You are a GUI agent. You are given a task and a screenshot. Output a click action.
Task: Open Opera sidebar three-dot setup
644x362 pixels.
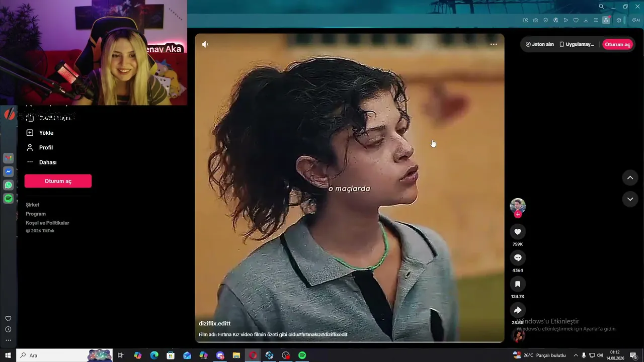click(x=8, y=340)
